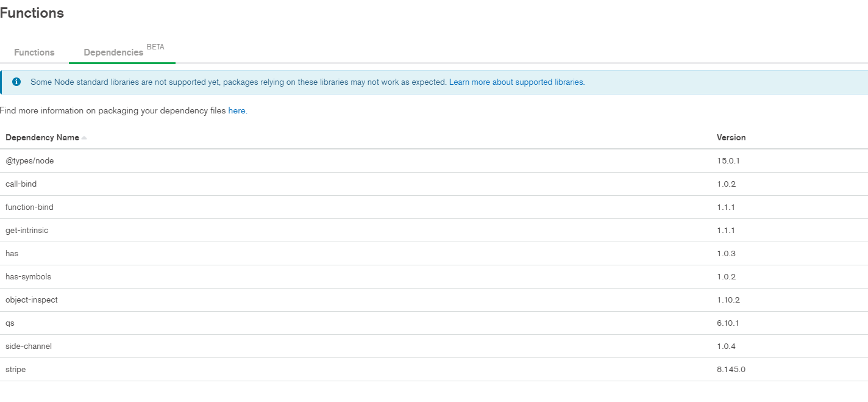Screen dimensions: 868x402
Task: Select the Dependencies tab
Action: [x=113, y=52]
